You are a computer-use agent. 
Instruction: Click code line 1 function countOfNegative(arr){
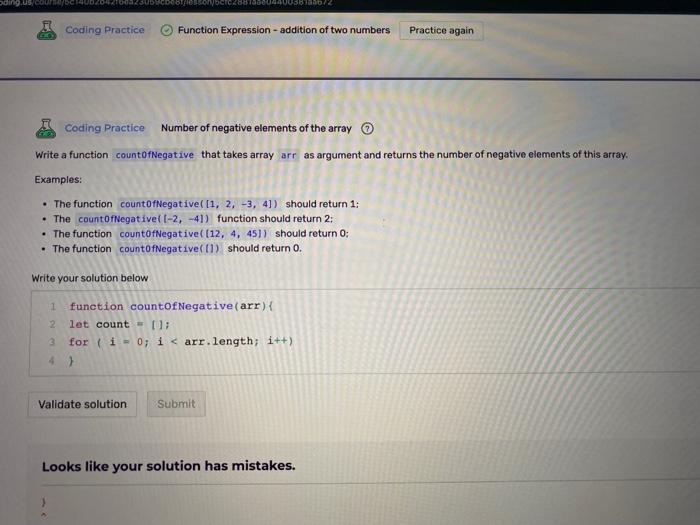point(171,306)
